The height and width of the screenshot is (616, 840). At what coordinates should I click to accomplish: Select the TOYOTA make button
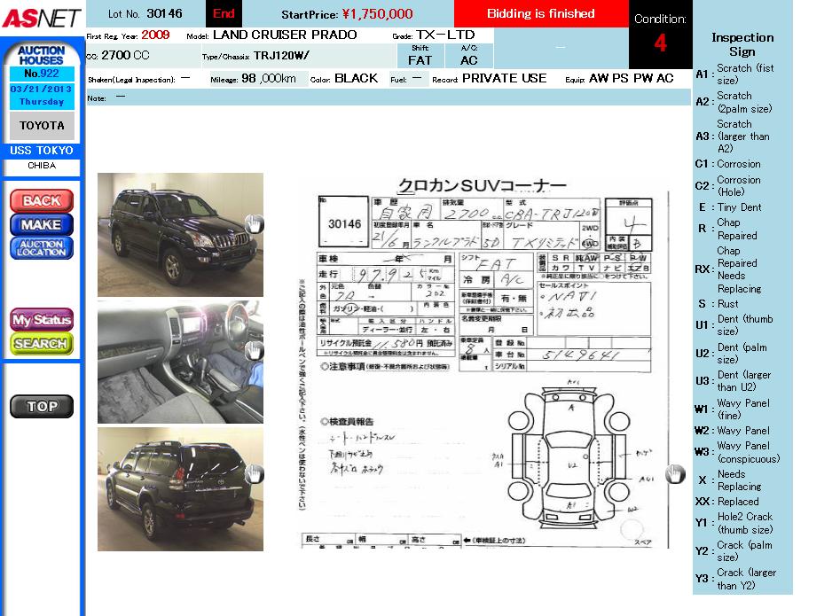click(42, 126)
